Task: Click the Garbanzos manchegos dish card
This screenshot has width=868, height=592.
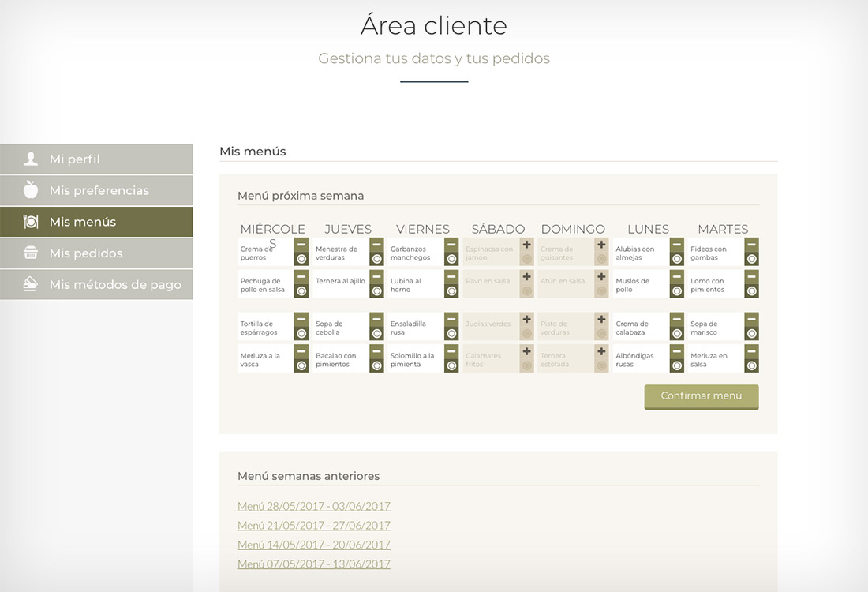Action: tap(415, 253)
